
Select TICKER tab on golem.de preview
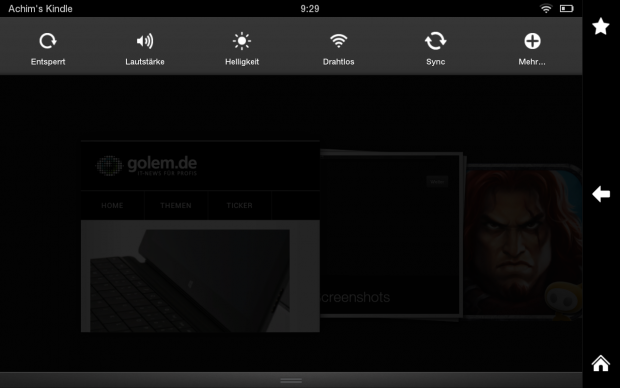(240, 205)
